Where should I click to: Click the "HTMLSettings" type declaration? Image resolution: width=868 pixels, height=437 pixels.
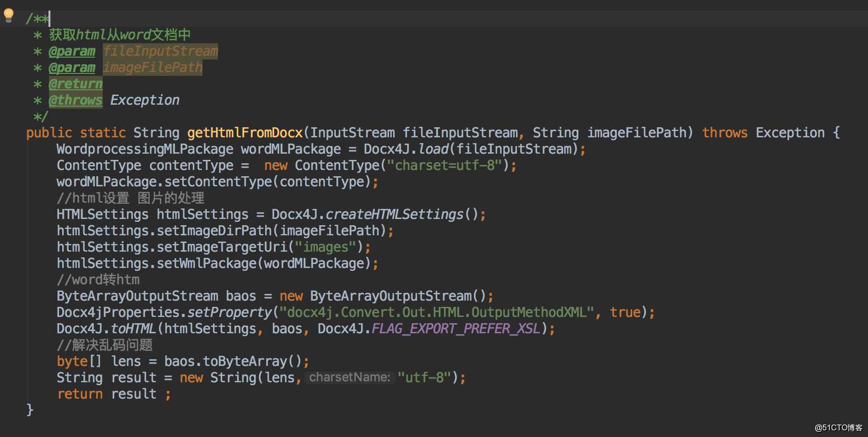[103, 214]
